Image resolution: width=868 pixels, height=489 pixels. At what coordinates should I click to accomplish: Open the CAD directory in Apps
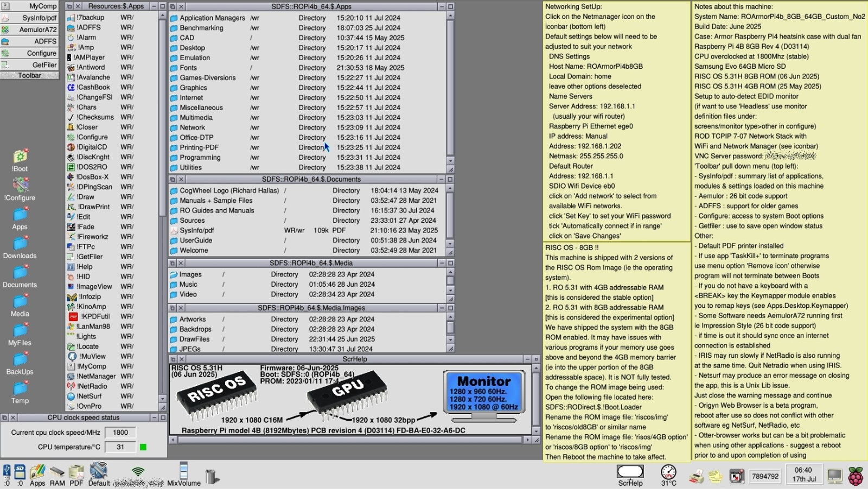tap(182, 38)
